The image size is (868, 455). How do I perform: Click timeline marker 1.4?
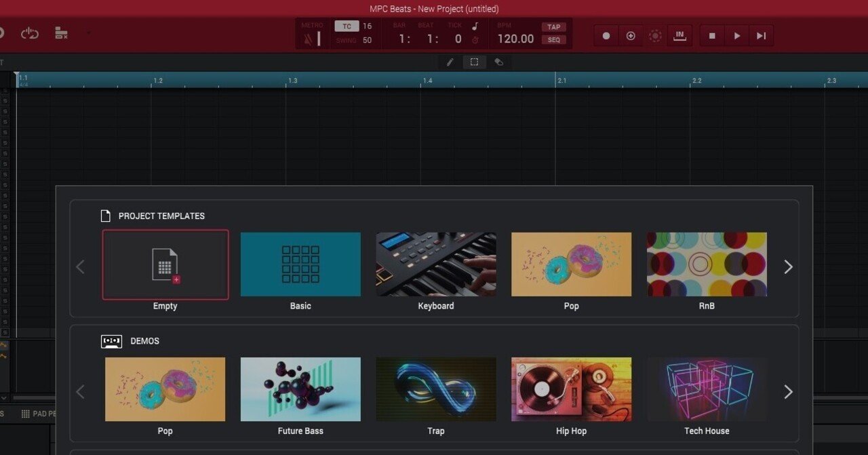(427, 81)
